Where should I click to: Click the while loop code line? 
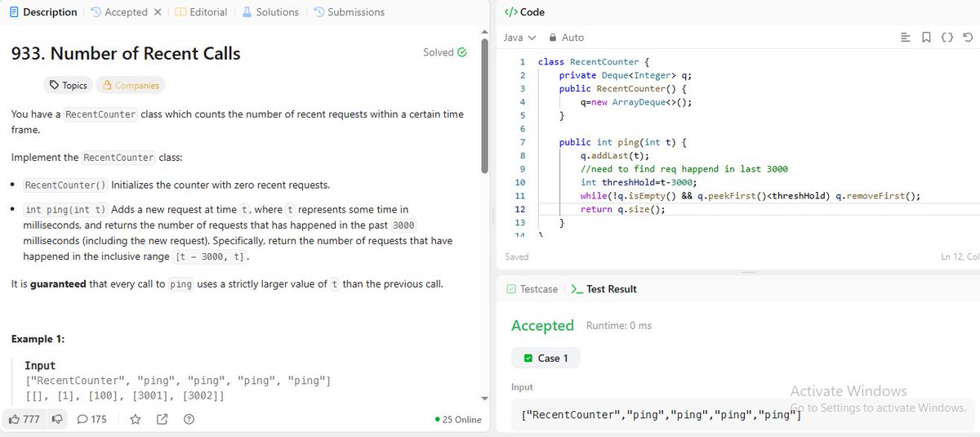pyautogui.click(x=751, y=196)
